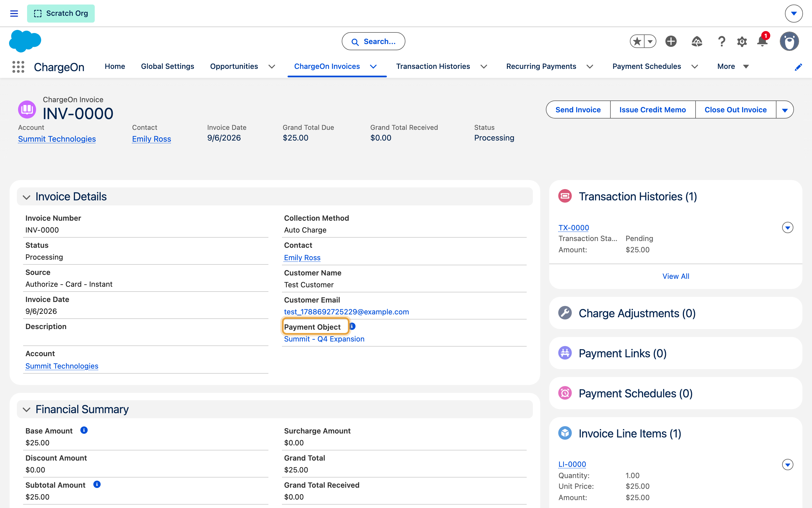
Task: Open the user profile avatar
Action: [x=789, y=41]
